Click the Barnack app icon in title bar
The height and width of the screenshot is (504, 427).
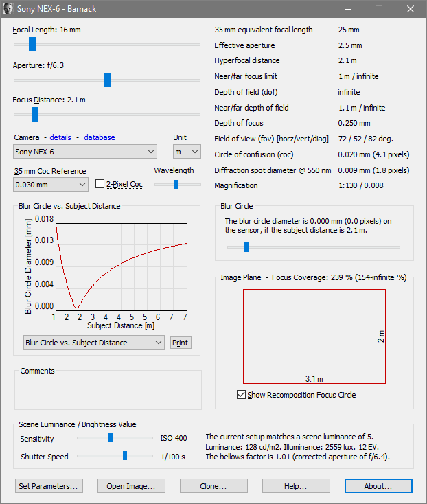[8, 9]
